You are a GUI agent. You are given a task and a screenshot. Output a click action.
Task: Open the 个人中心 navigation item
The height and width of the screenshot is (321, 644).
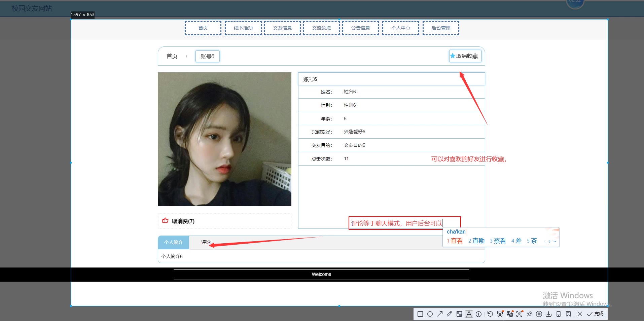400,28
